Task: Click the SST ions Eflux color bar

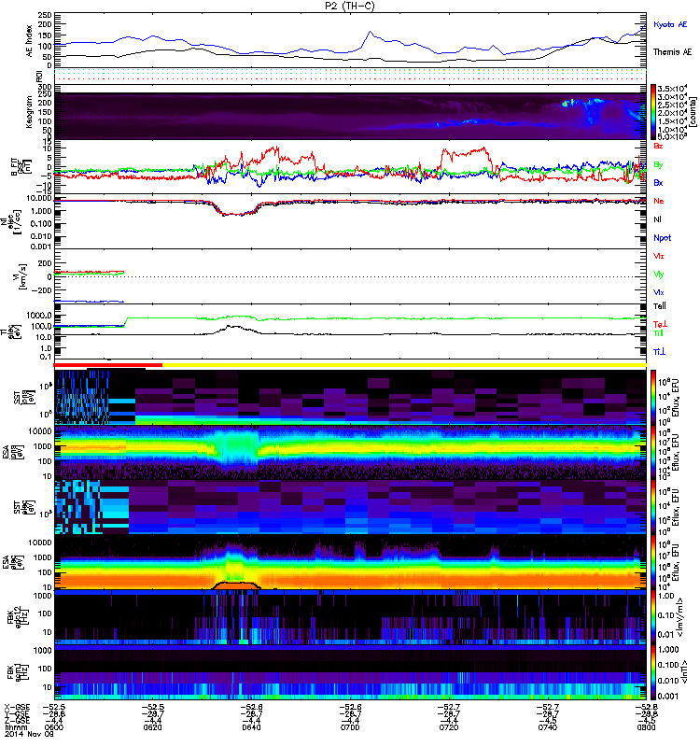Action: [x=653, y=397]
